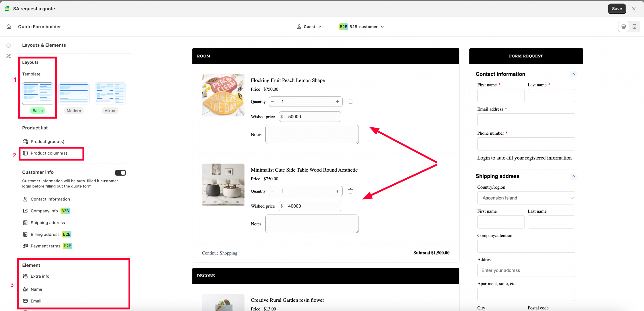This screenshot has height=311, width=644.
Task: Increase quantity of Flocking Fruit Peach item
Action: [337, 101]
